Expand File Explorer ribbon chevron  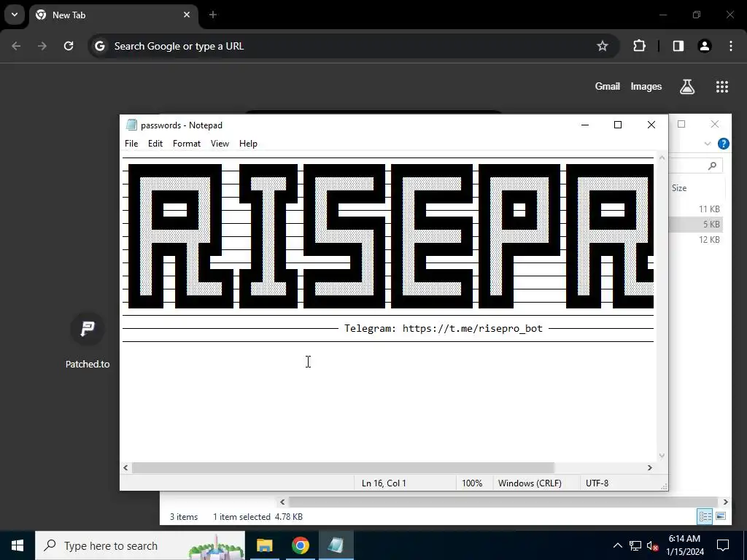point(708,144)
